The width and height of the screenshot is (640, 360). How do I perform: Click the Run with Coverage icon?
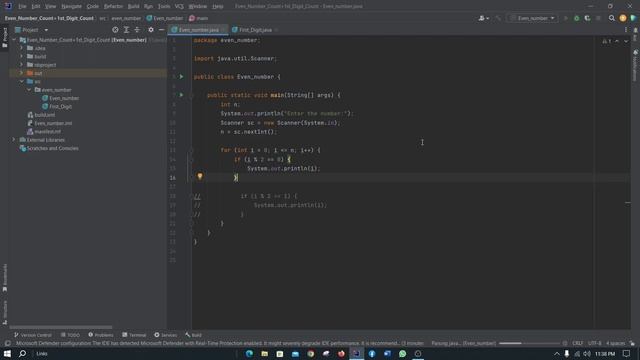pyautogui.click(x=587, y=18)
